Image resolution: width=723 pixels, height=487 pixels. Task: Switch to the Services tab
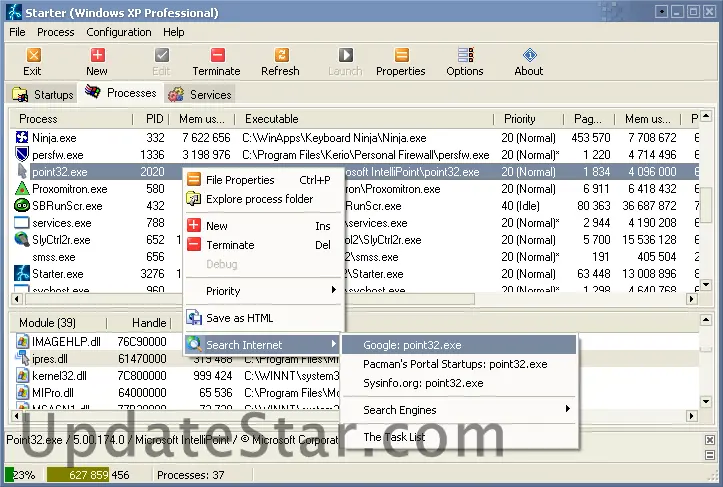(x=199, y=95)
